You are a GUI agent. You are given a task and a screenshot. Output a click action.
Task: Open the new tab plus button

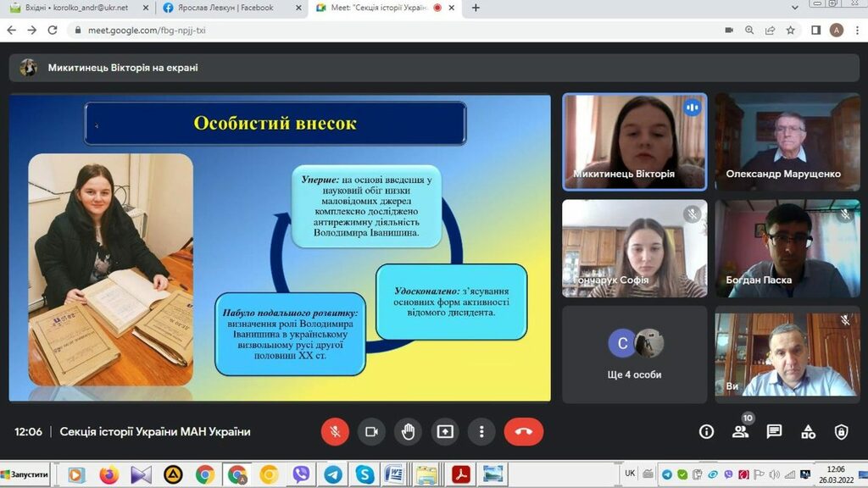tap(476, 8)
